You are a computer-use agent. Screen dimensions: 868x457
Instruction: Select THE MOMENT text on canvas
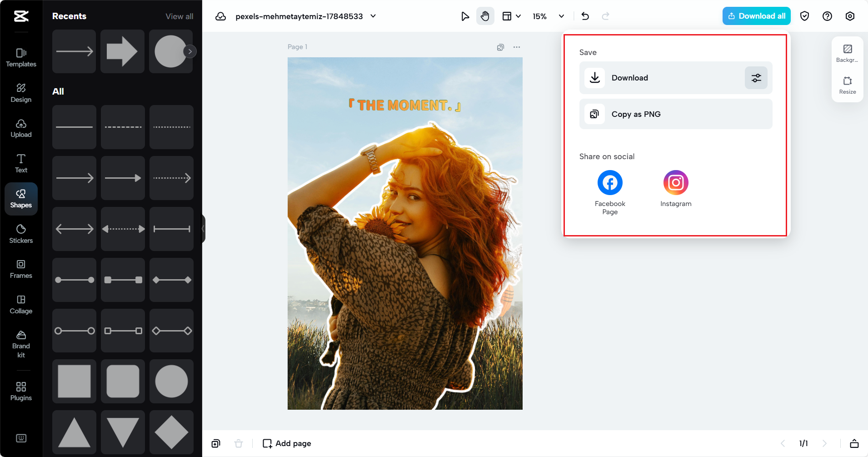(405, 105)
